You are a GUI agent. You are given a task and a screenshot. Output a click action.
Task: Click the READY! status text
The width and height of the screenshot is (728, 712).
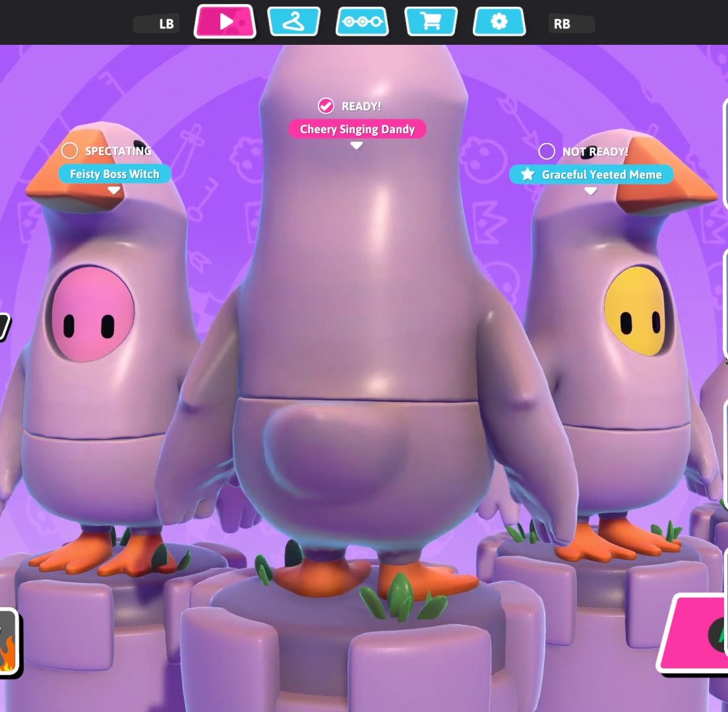pyautogui.click(x=361, y=106)
